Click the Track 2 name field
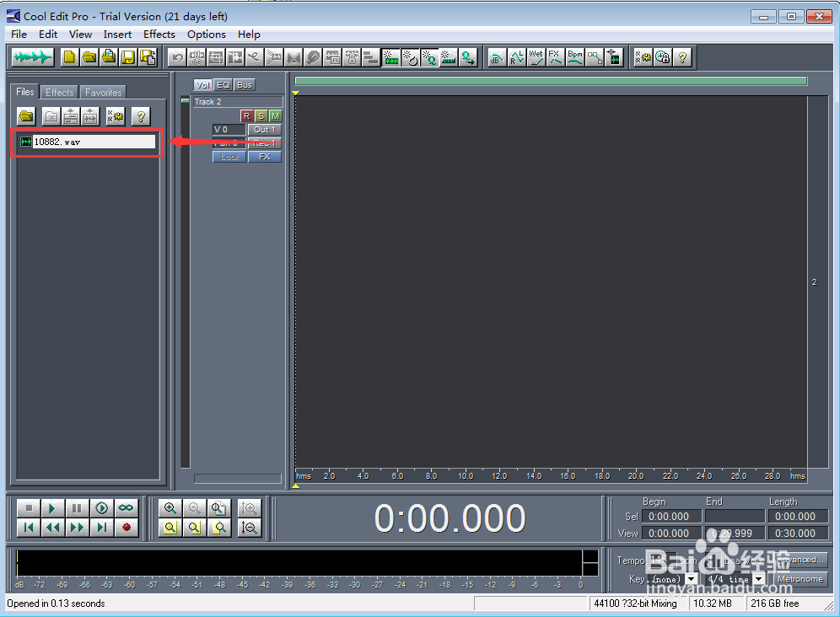This screenshot has height=617, width=840. pyautogui.click(x=238, y=102)
